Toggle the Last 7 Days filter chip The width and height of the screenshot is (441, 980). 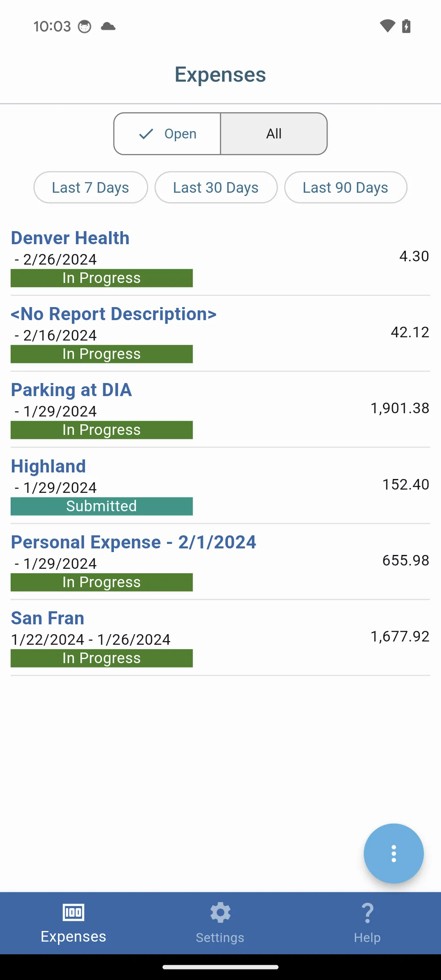click(x=91, y=187)
